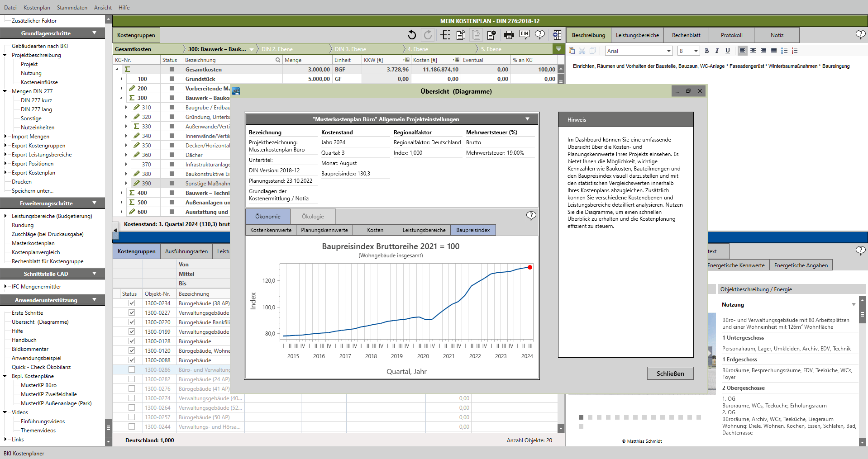Align text left in description editor
The height and width of the screenshot is (459, 868).
[742, 51]
